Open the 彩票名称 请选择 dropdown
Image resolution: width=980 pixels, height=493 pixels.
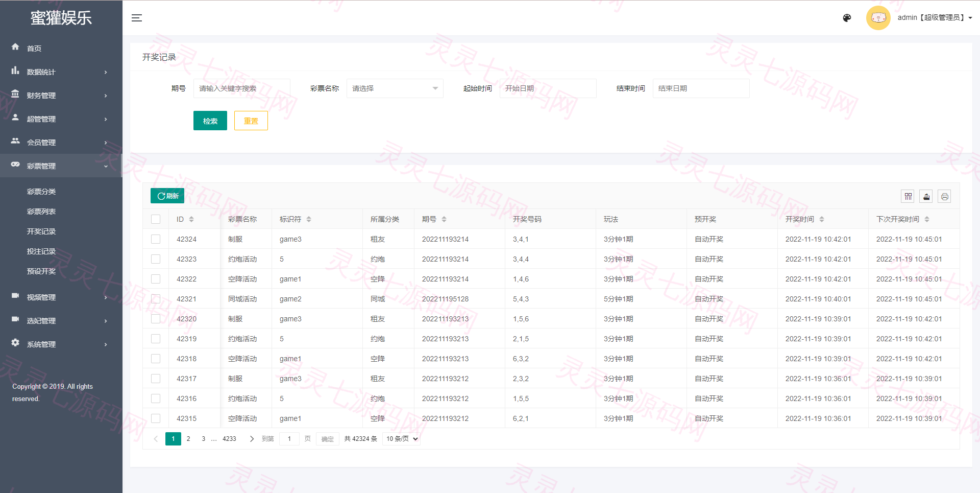click(395, 88)
